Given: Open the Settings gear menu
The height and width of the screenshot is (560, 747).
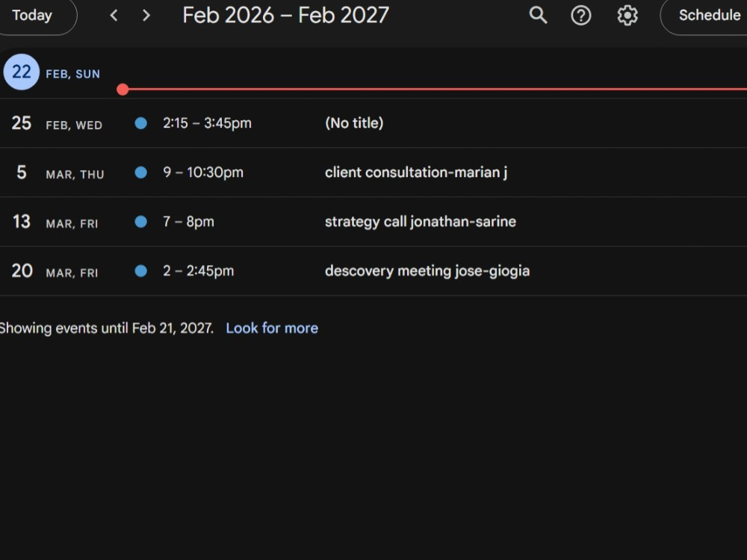Looking at the screenshot, I should (x=627, y=15).
